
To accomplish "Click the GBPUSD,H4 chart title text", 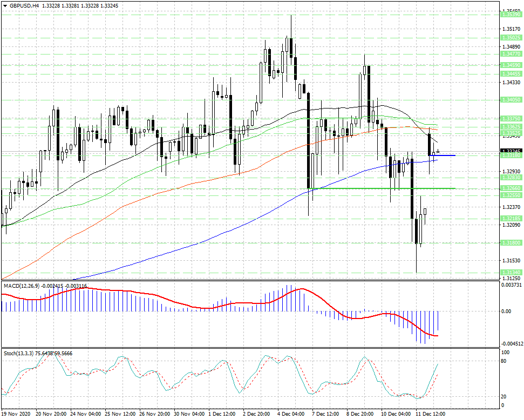I will click(24, 6).
